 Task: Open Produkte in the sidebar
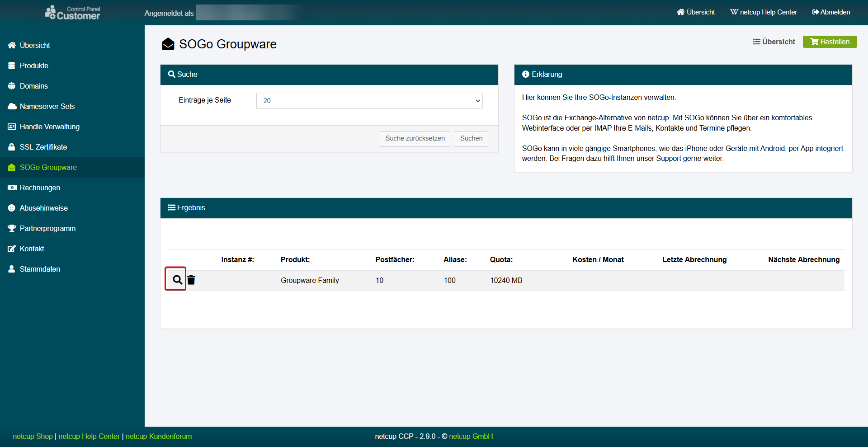coord(34,66)
